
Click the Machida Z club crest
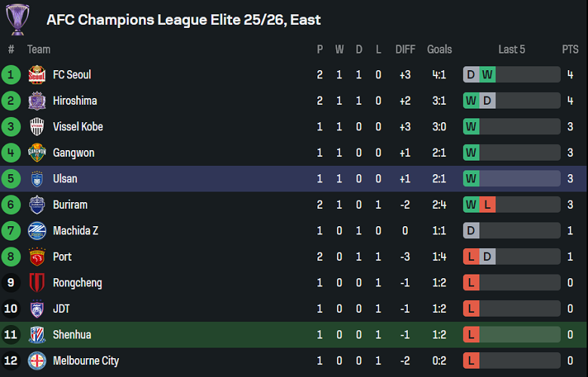[x=37, y=231]
